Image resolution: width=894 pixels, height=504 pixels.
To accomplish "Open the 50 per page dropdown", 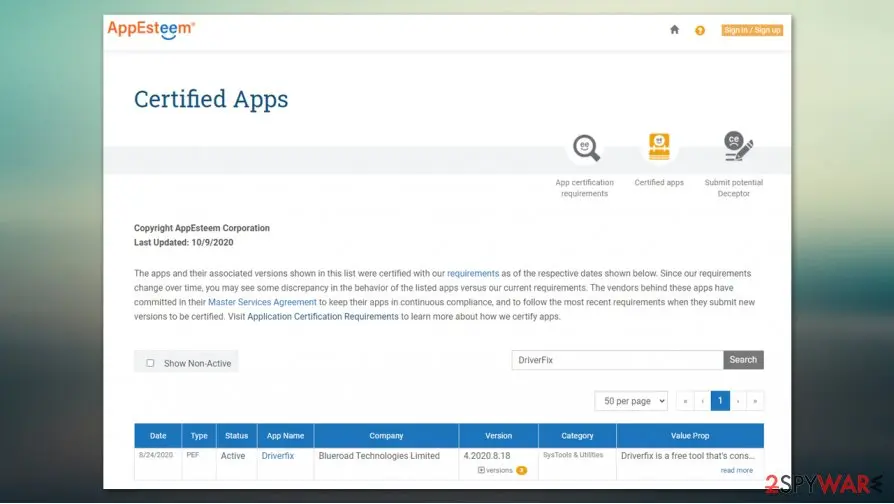I will (x=631, y=401).
